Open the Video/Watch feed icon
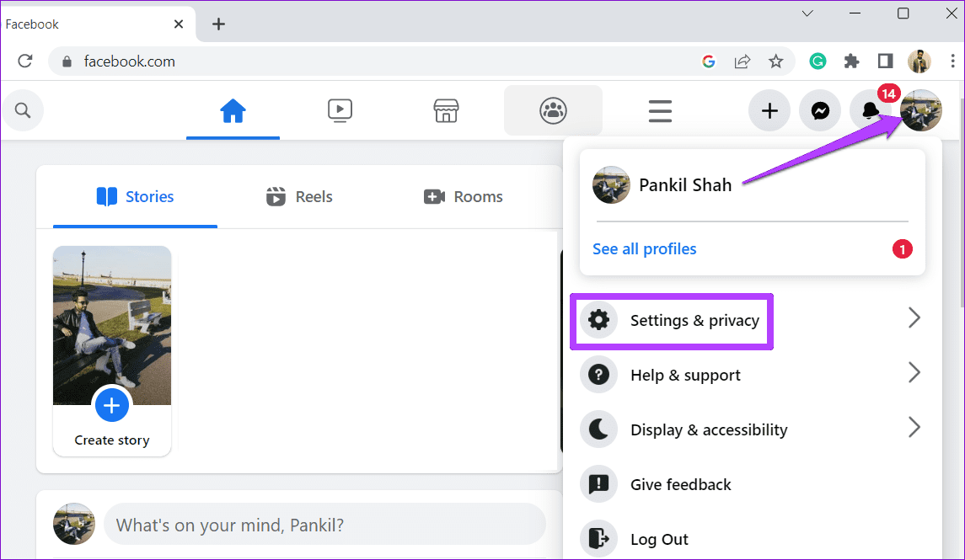965x560 pixels. pyautogui.click(x=339, y=110)
